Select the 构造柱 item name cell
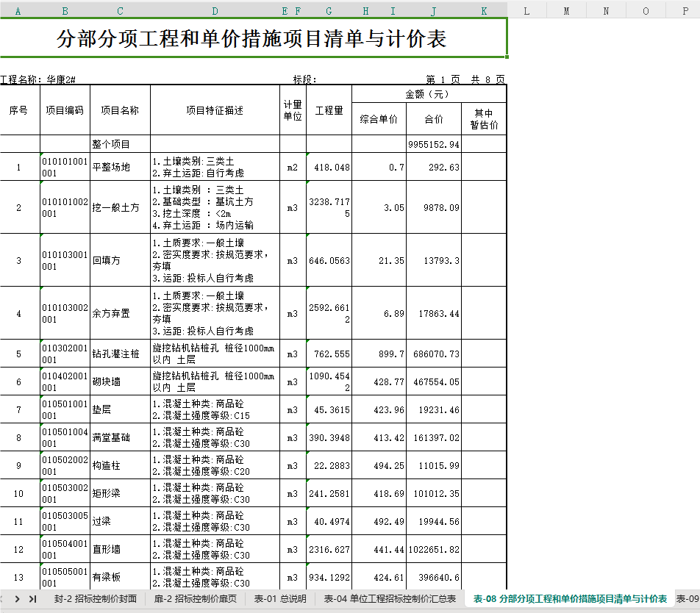This screenshot has width=700, height=613. click(x=120, y=465)
